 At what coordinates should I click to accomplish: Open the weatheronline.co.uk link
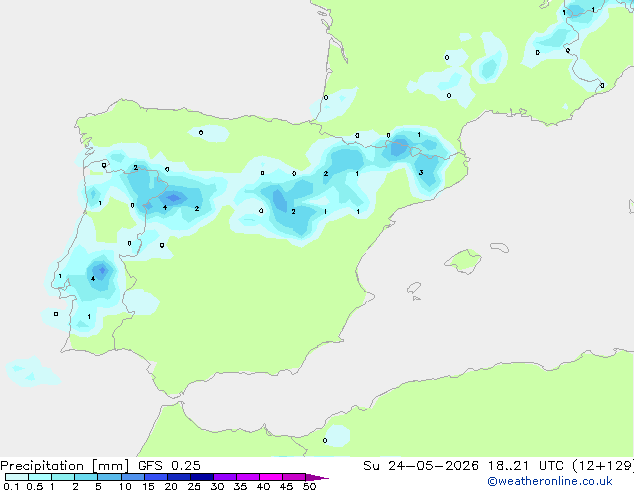(550, 482)
